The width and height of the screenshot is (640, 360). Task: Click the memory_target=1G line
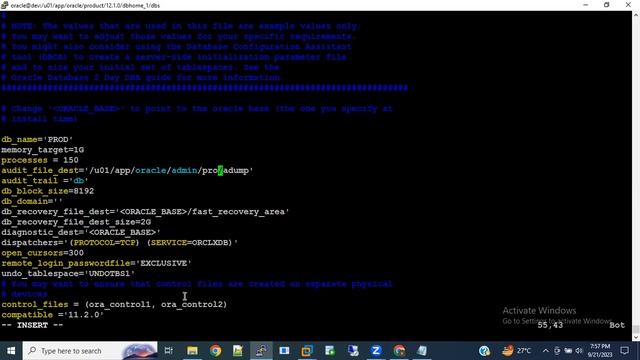tap(42, 150)
